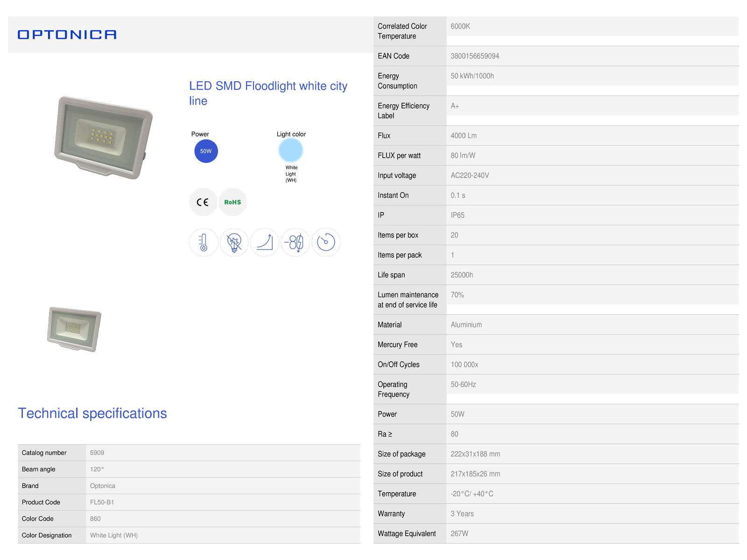Click the -80 energy saving icon
This screenshot has height=560, width=747.
click(x=295, y=242)
